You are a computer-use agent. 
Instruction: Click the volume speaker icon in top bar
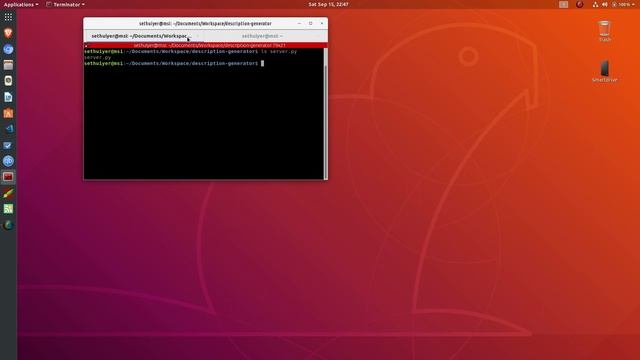[x=604, y=4]
